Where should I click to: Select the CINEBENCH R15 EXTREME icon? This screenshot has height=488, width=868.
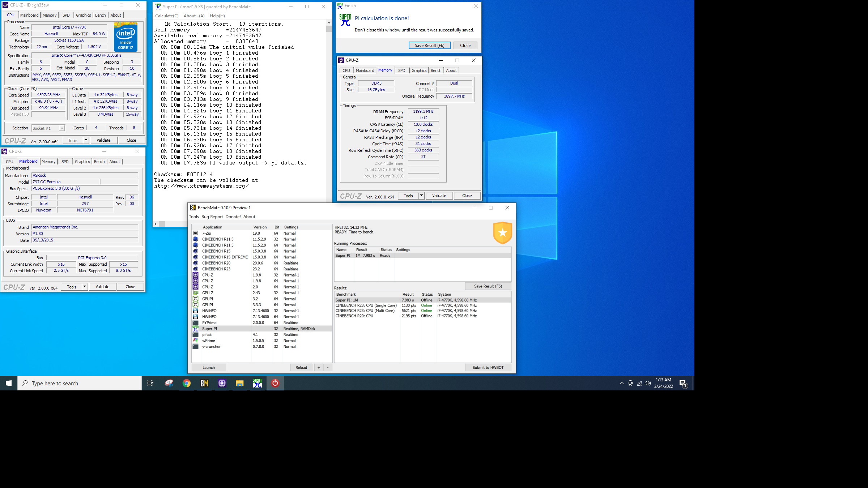195,257
